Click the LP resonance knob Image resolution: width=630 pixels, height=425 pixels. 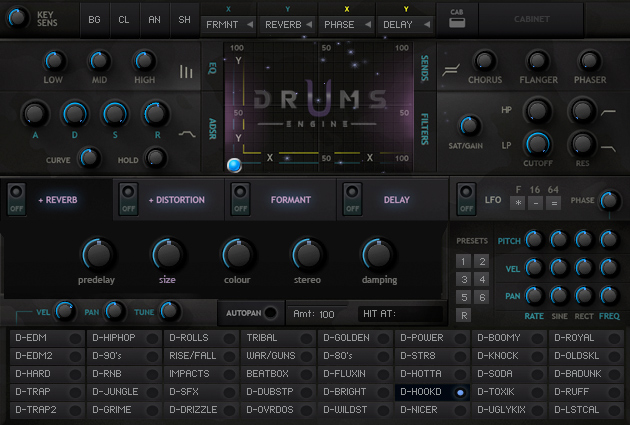click(x=582, y=143)
